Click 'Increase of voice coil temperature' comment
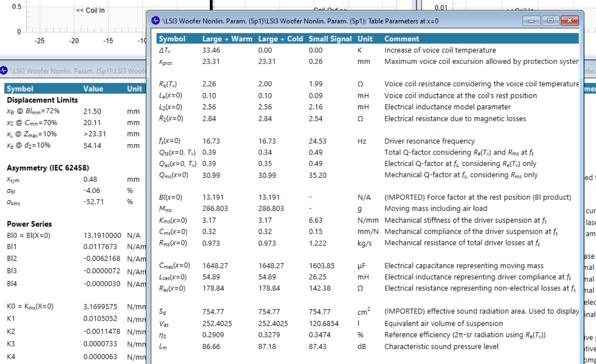Viewport: 596px width, 364px height. point(440,50)
